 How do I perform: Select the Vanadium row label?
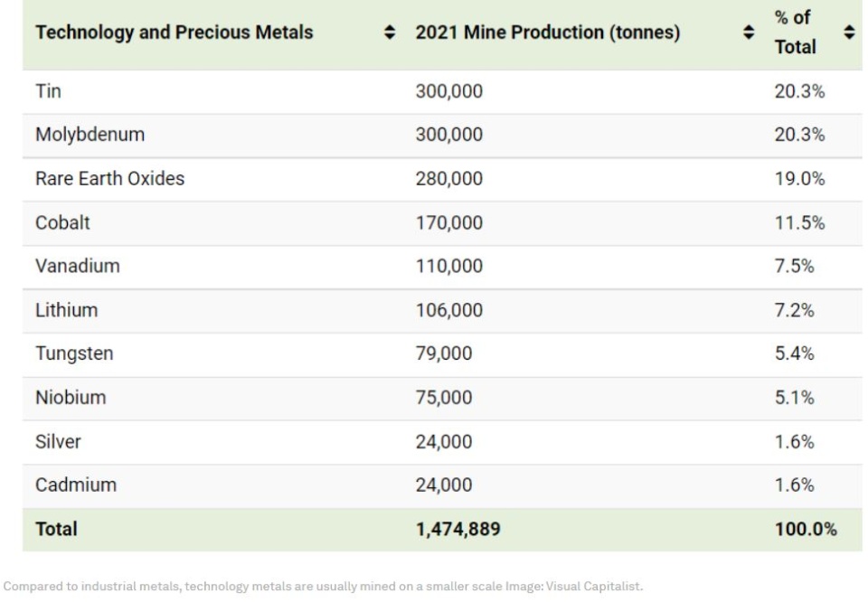point(77,267)
